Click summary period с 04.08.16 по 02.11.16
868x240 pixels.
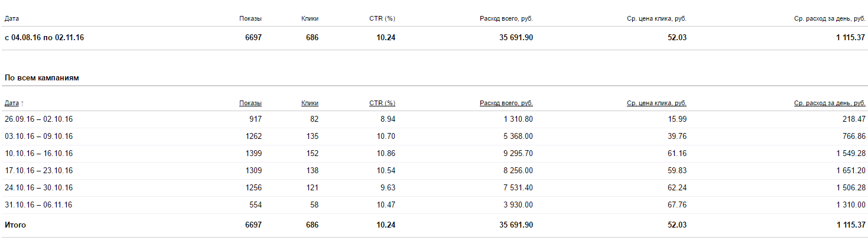click(44, 38)
